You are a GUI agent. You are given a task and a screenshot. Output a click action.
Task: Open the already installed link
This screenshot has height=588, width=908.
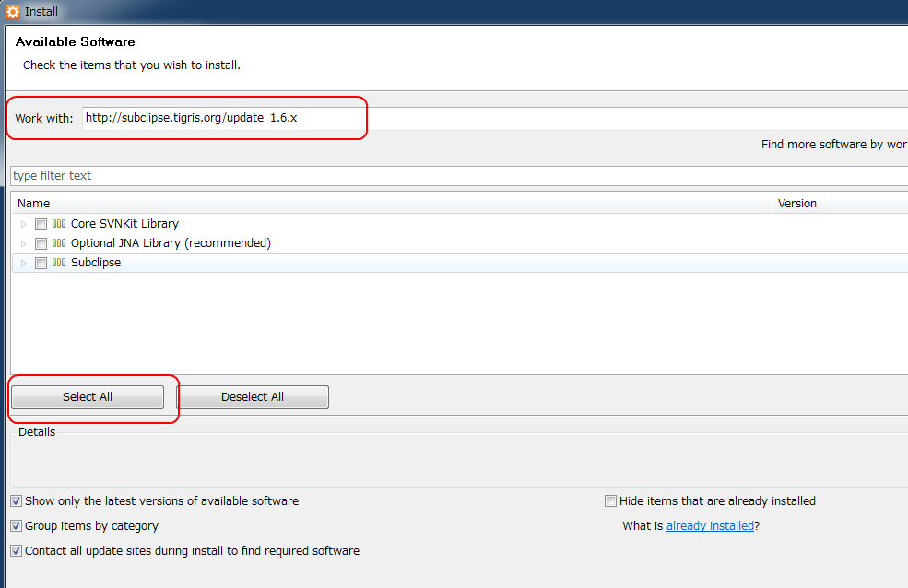pyautogui.click(x=710, y=526)
